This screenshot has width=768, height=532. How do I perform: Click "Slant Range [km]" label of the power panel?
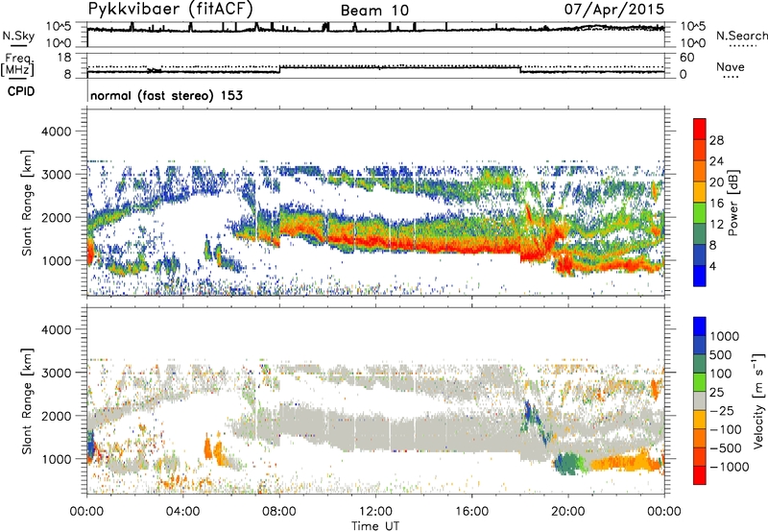(27, 203)
